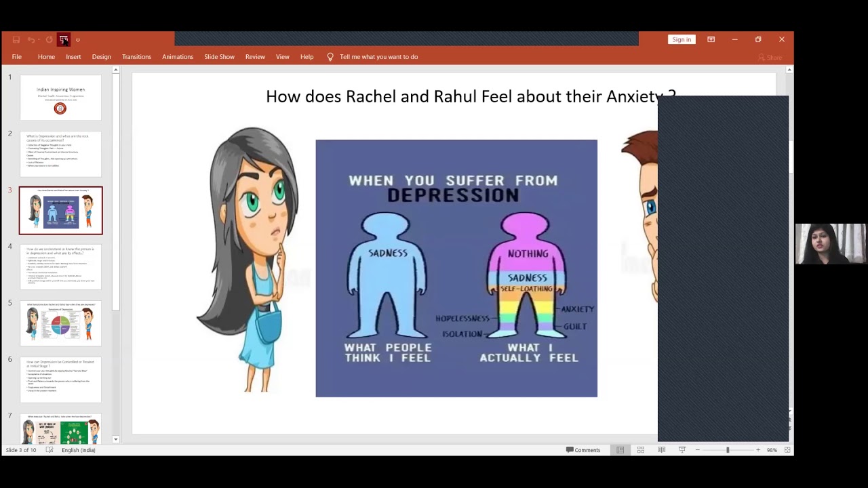
Task: Select slide 1 thumbnail Indian Inspiring Women
Action: (60, 98)
